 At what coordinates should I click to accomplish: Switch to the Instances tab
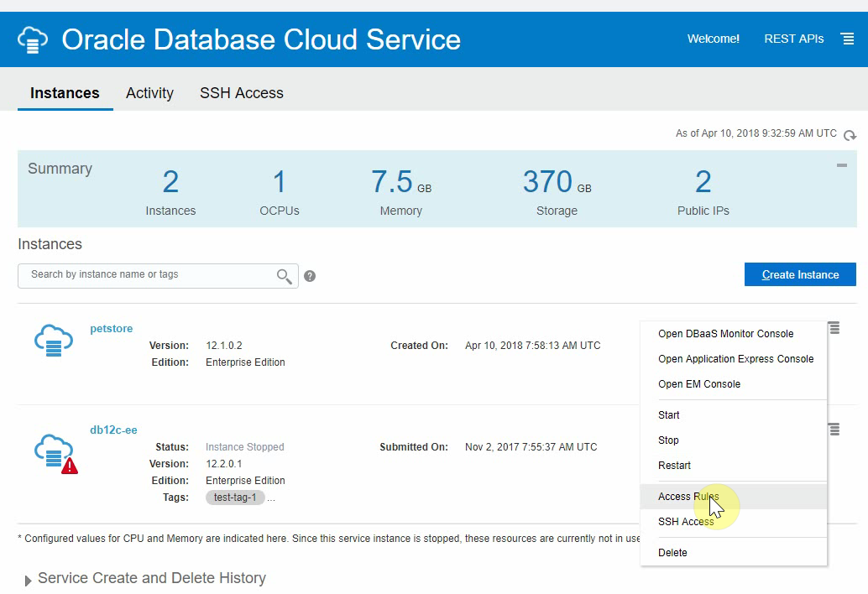(65, 93)
